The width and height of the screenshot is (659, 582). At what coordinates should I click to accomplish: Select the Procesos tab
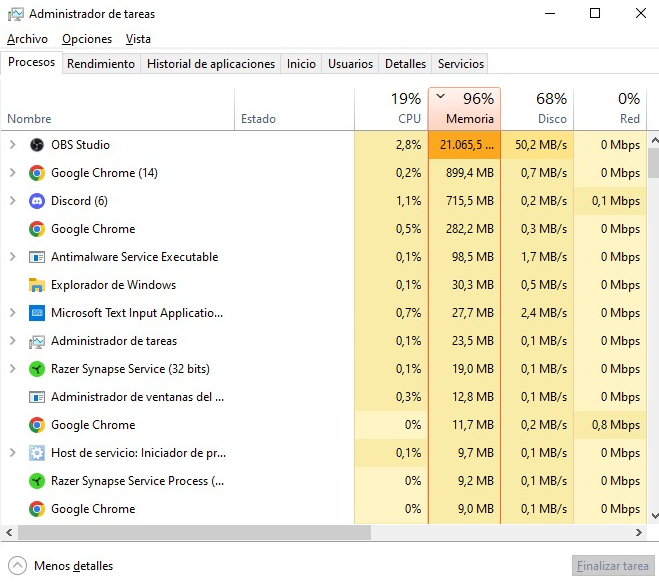tap(32, 62)
